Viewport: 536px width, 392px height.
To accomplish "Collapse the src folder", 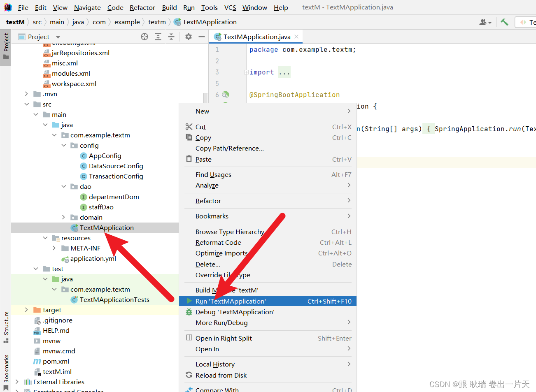I will [x=26, y=104].
